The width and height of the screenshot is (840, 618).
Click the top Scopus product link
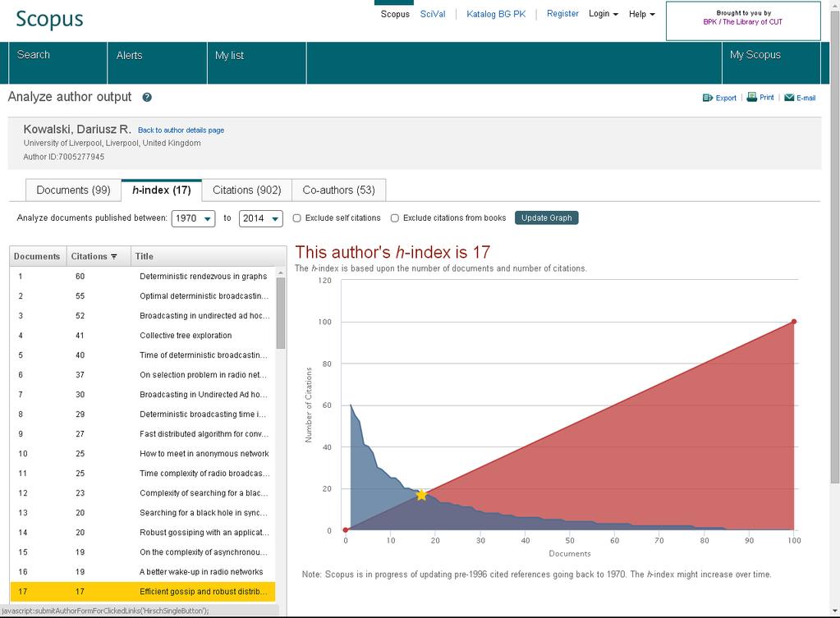point(395,14)
